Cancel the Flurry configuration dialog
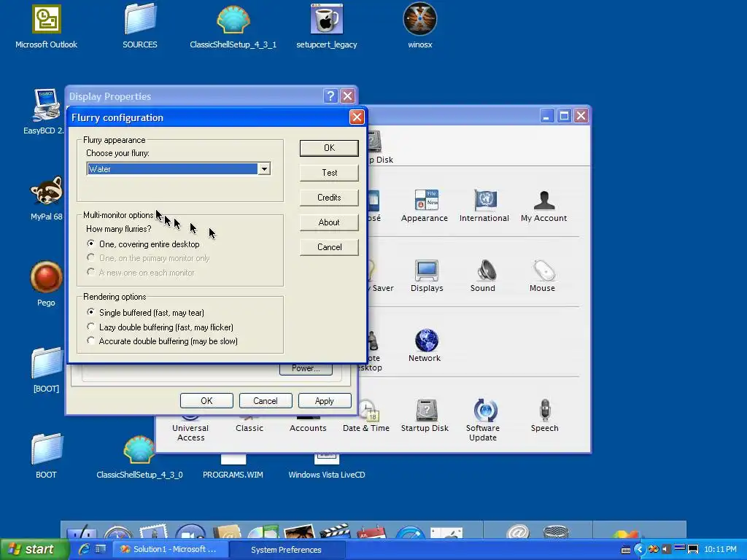 click(329, 247)
